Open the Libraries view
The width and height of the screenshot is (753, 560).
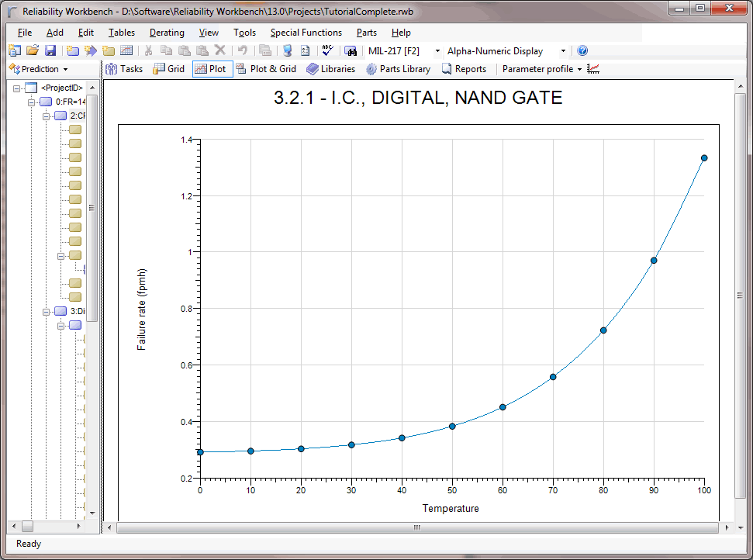330,69
